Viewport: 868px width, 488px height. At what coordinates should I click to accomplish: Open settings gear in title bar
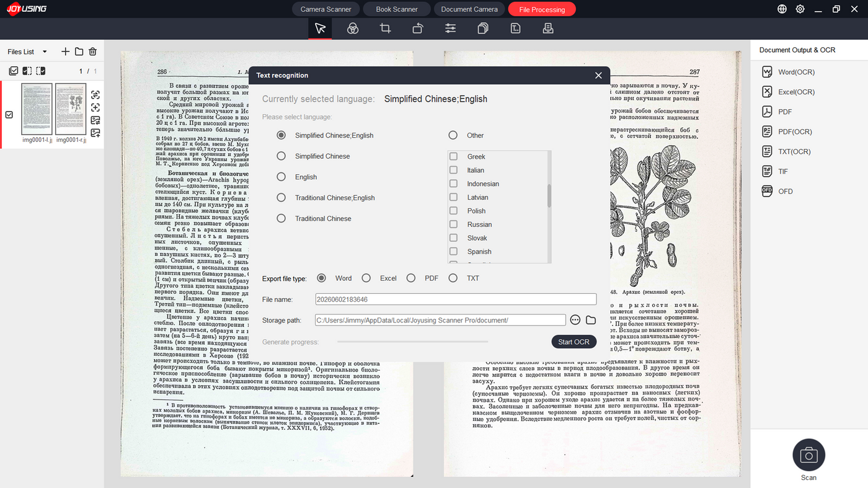[800, 9]
